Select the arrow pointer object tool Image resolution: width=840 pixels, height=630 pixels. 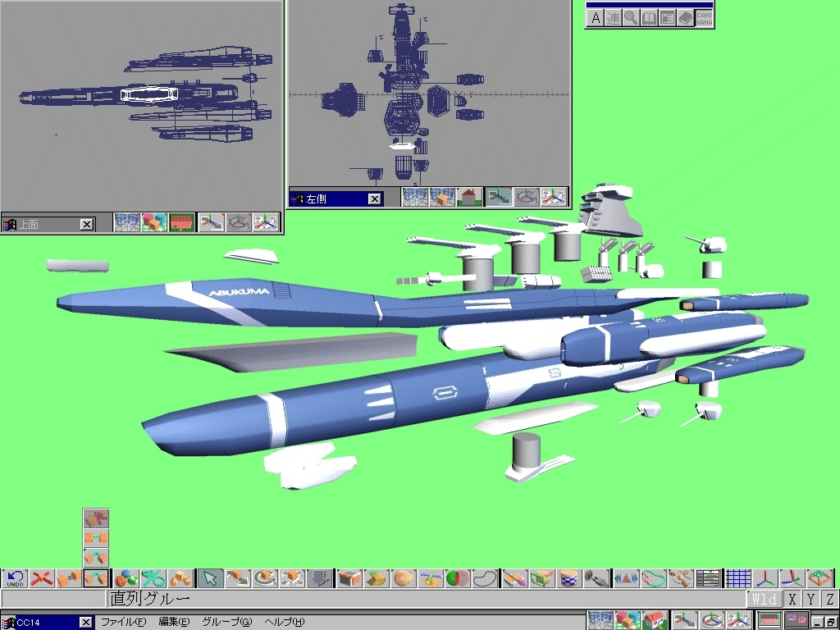click(211, 578)
